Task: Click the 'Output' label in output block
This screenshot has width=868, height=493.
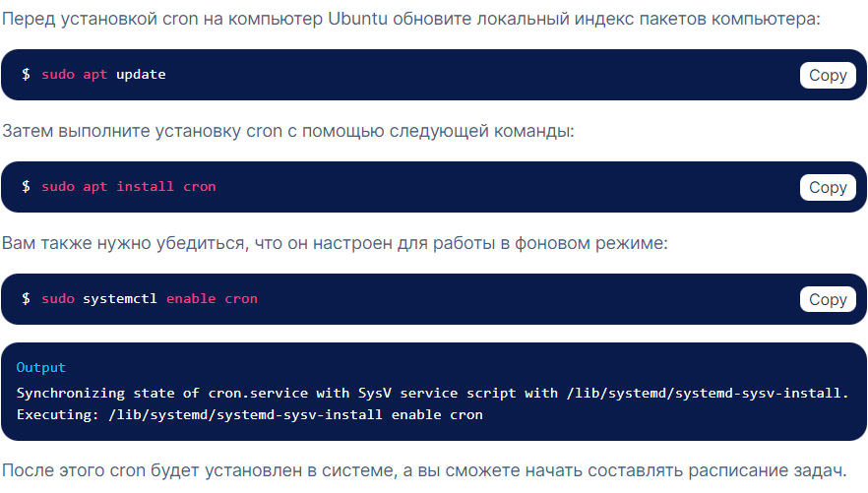Action: [41, 367]
